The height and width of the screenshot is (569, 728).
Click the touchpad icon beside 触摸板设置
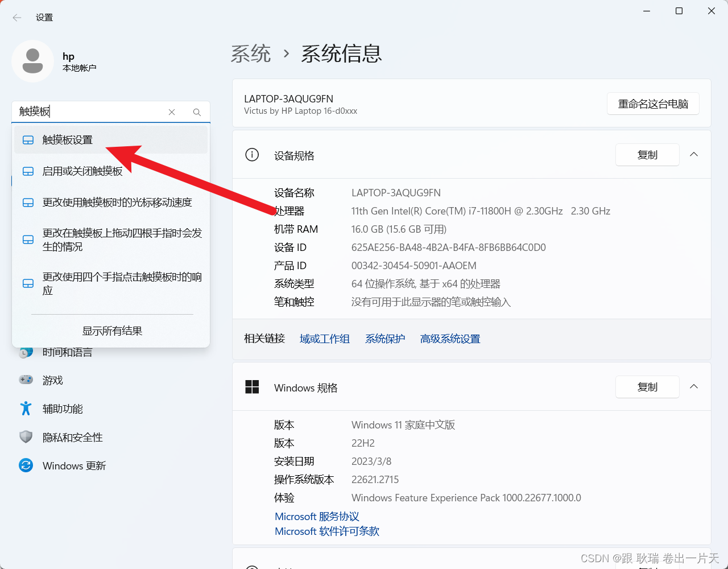[28, 140]
